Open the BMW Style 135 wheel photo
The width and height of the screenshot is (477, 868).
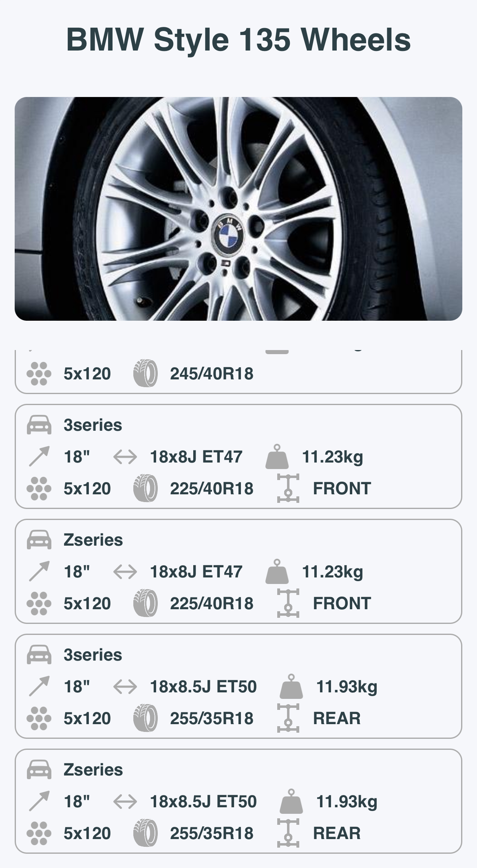coord(238,209)
